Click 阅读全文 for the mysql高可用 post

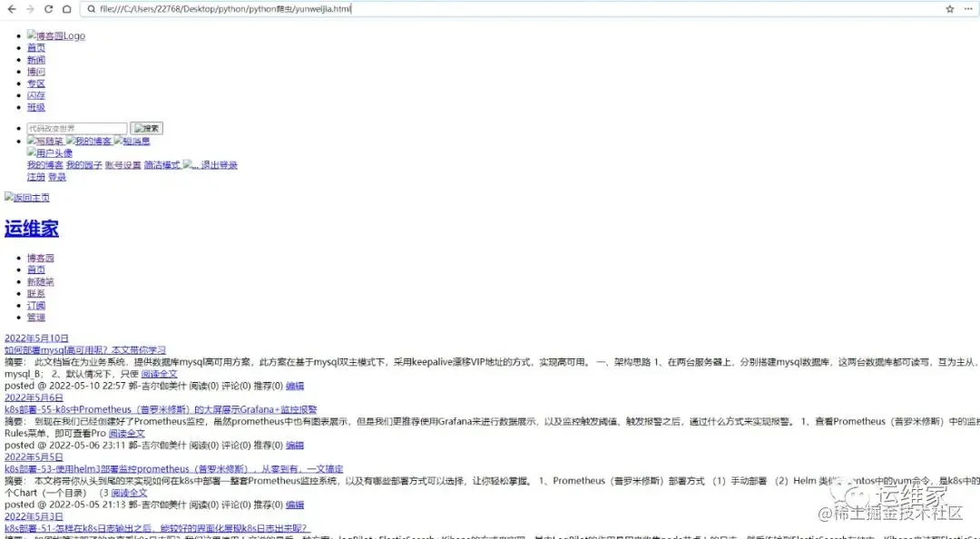[159, 374]
